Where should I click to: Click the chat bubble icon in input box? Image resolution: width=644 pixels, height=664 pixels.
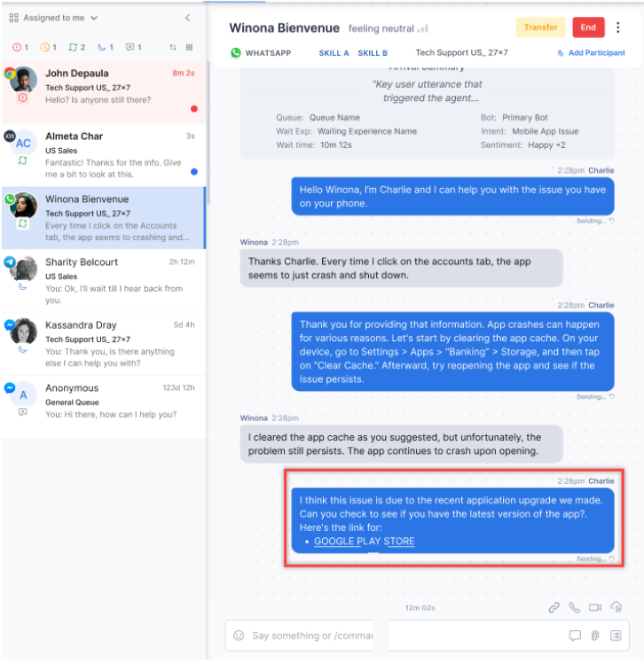[x=575, y=636]
